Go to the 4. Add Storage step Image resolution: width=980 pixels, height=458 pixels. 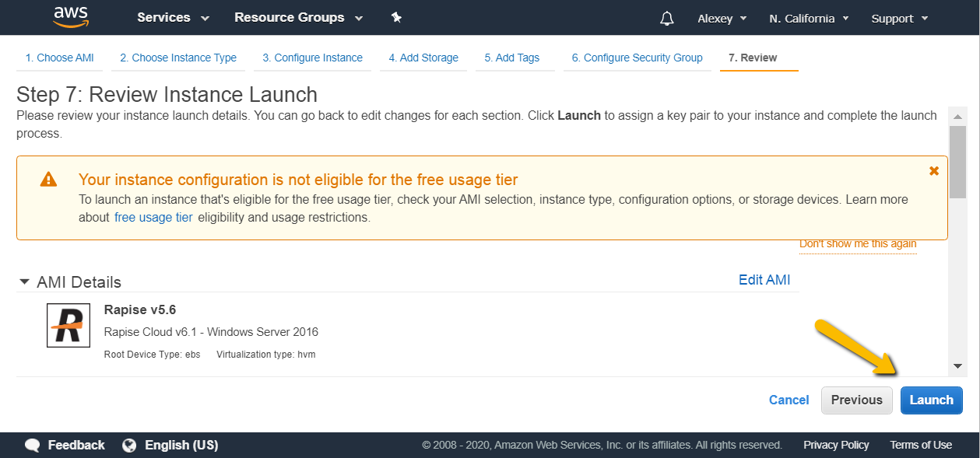tap(423, 58)
